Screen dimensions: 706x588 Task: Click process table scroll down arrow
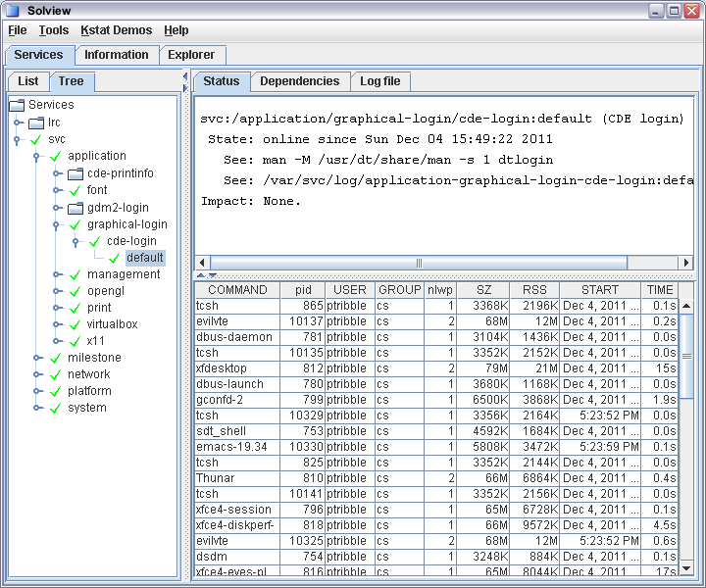(686, 568)
